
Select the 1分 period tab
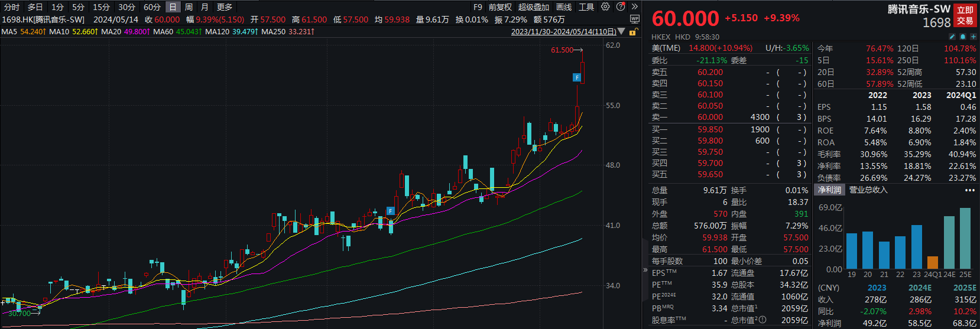[x=57, y=7]
